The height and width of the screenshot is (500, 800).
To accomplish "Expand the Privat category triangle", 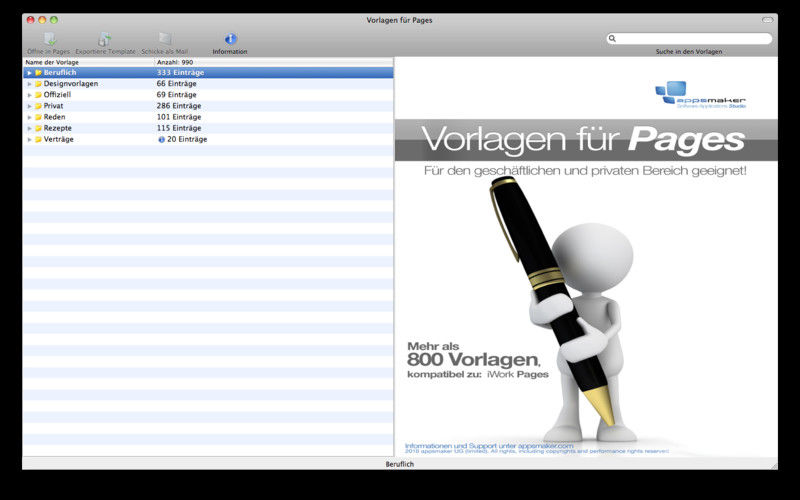I will [29, 106].
